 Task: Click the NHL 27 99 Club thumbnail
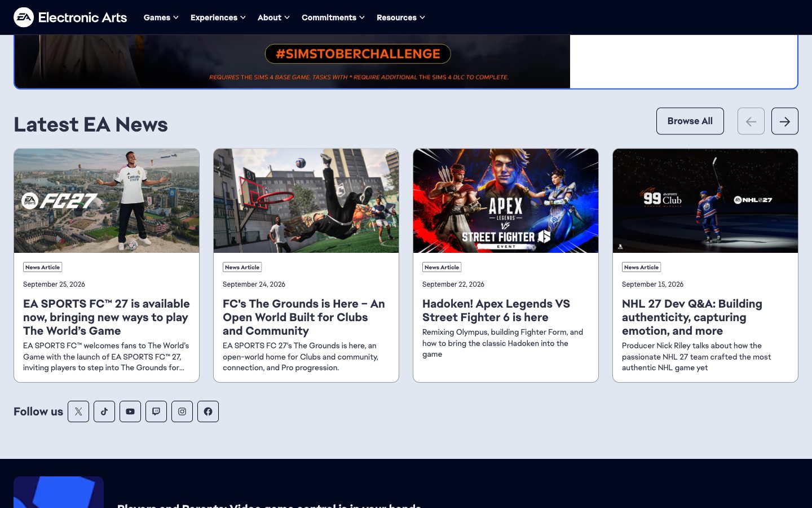(x=705, y=201)
